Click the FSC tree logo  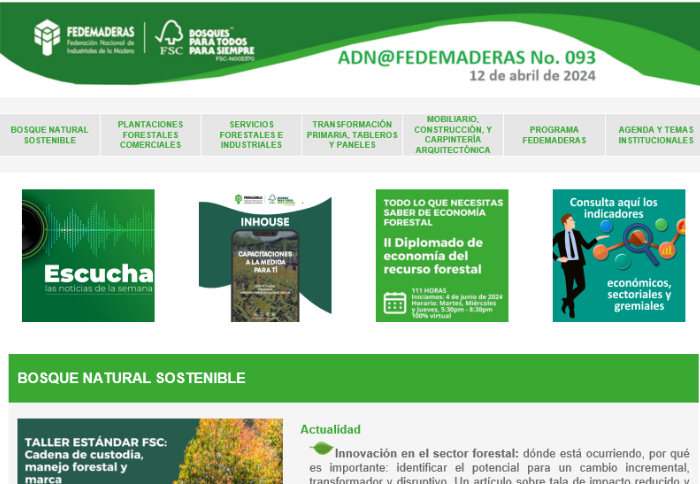click(x=170, y=38)
